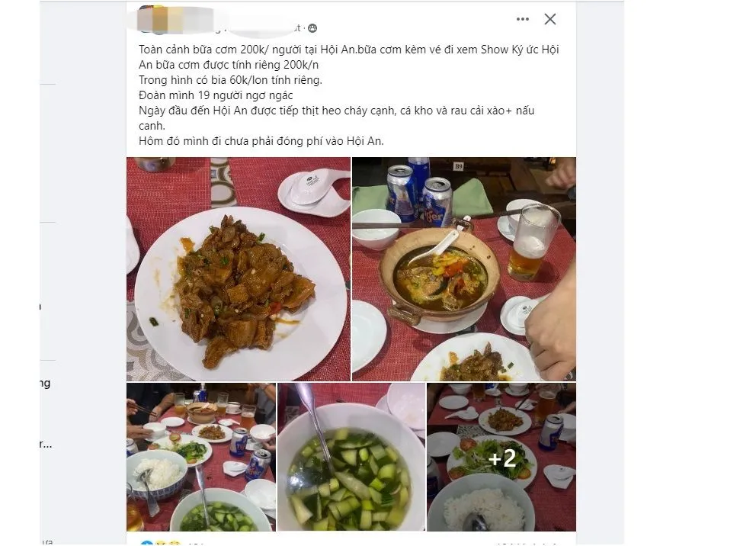Screen dimensions: 756x546
Task: Click the post caption about Hội An meal
Action: point(348,95)
